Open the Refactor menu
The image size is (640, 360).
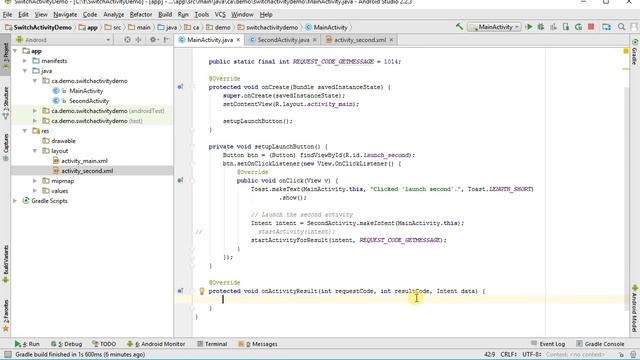141,14
